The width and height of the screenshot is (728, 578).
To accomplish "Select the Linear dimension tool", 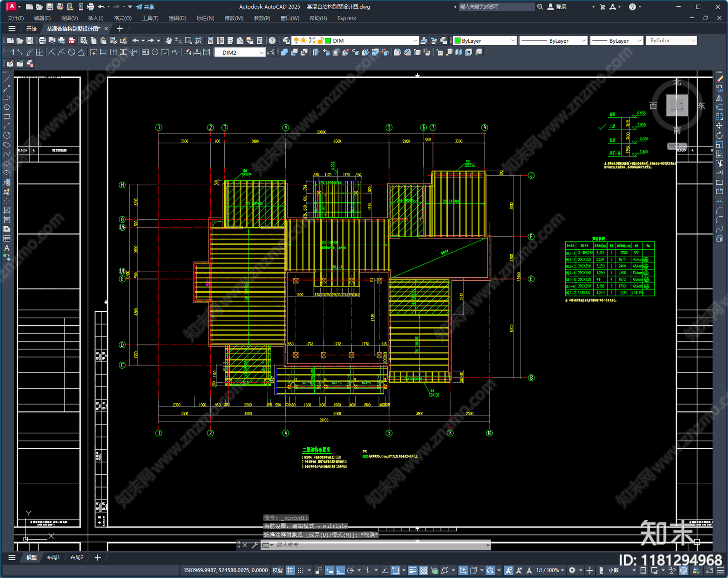I will pos(10,52).
